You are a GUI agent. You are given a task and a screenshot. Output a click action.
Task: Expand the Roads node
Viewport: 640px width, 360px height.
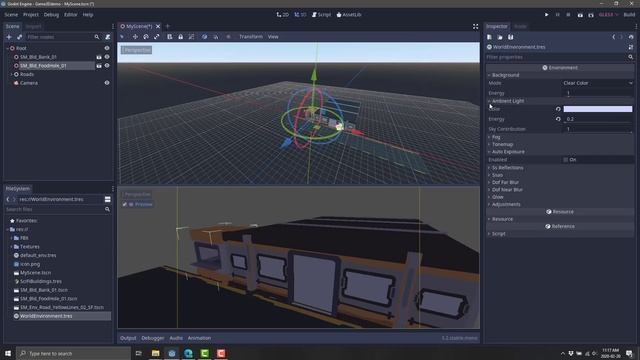point(11,74)
